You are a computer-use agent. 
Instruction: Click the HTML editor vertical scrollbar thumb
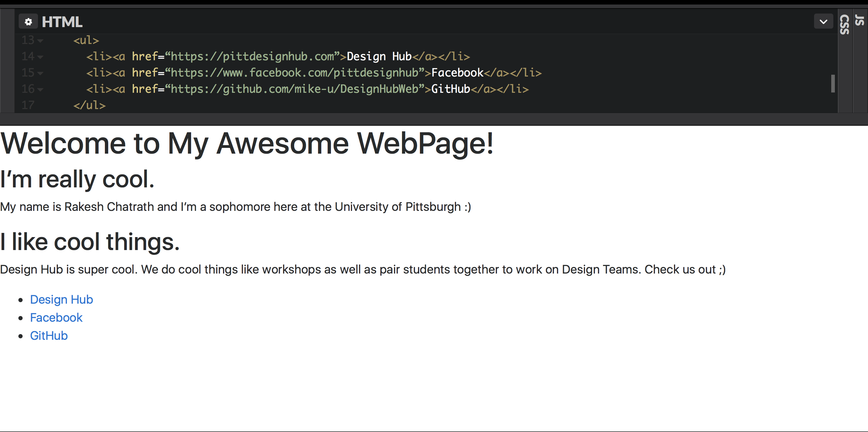[833, 83]
